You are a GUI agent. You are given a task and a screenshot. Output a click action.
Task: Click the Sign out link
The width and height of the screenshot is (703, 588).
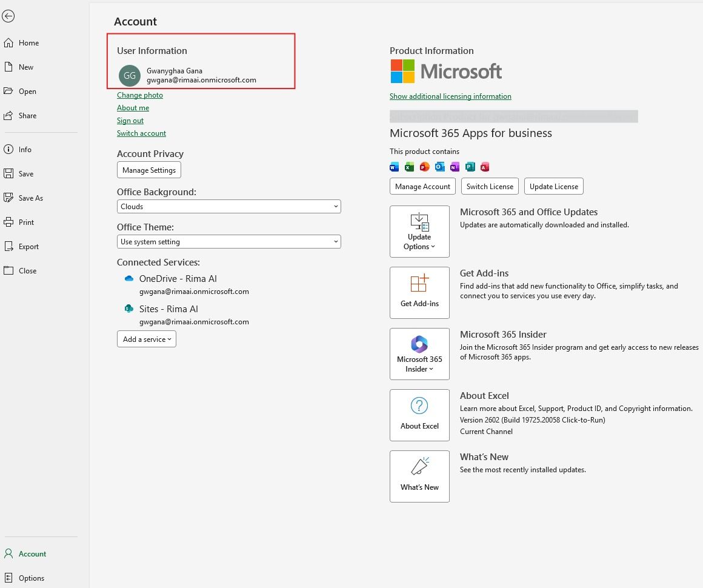point(130,121)
